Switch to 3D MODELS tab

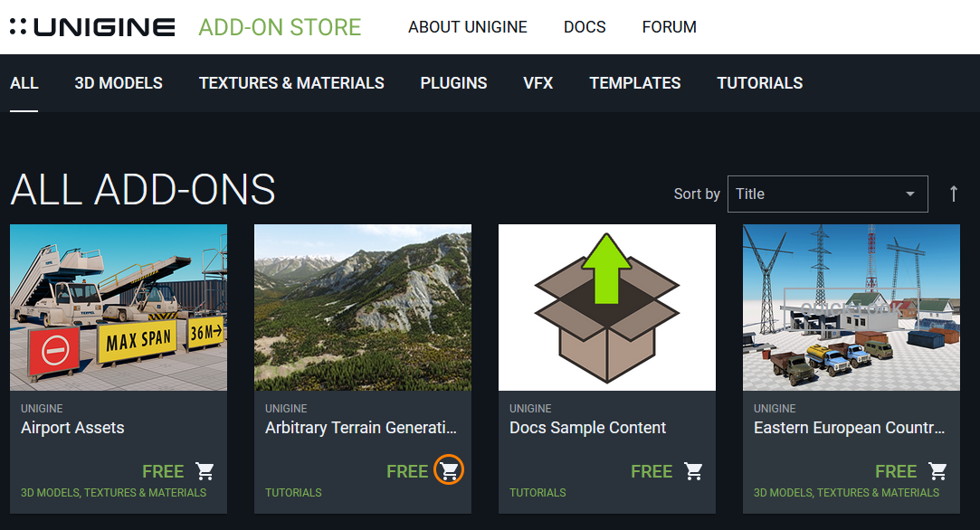[x=119, y=83]
